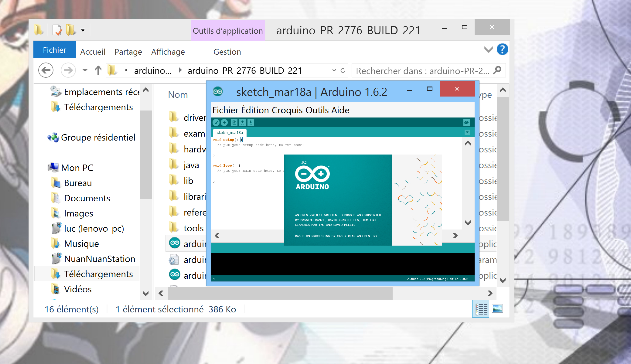The image size is (631, 364).
Task: Open luc (lenovo-pc) in navigation pane
Action: pos(88,228)
